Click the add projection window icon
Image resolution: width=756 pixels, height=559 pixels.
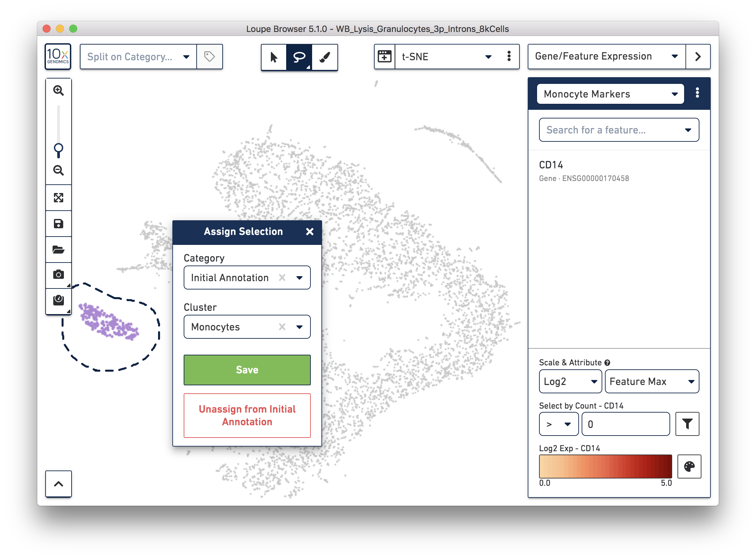click(x=385, y=57)
